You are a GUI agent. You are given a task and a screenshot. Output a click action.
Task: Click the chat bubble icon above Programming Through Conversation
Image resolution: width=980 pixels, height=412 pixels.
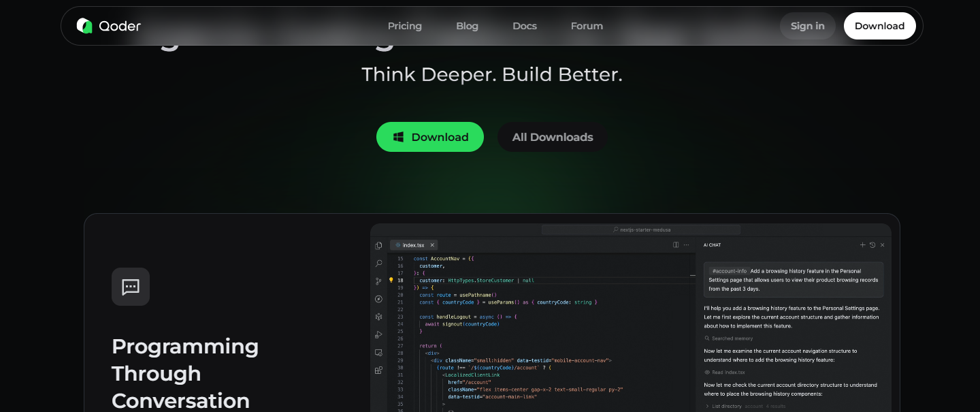click(x=131, y=287)
